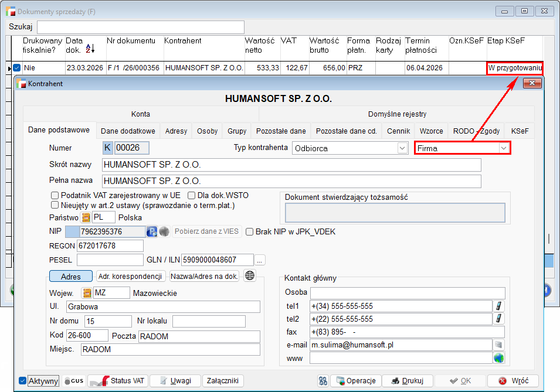Click the ellipsis button next to GLN / ILN
560x392 pixels.
(260, 260)
